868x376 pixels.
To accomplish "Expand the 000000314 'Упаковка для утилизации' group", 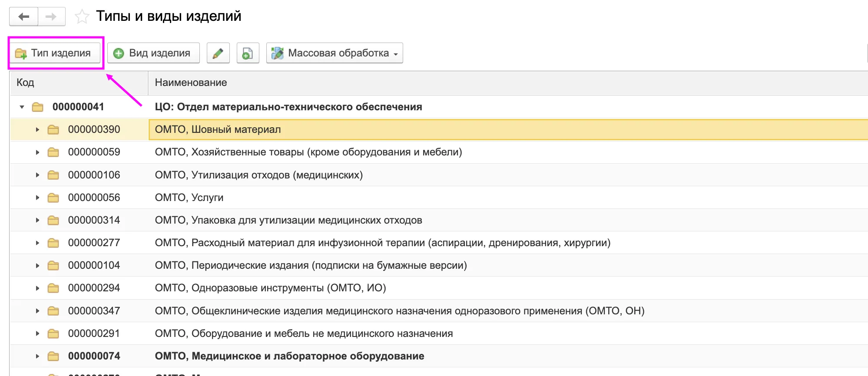I will (37, 220).
